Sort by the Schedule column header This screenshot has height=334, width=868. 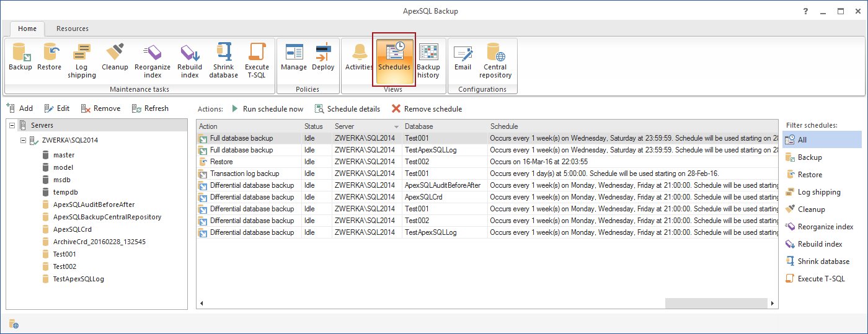[x=632, y=126]
